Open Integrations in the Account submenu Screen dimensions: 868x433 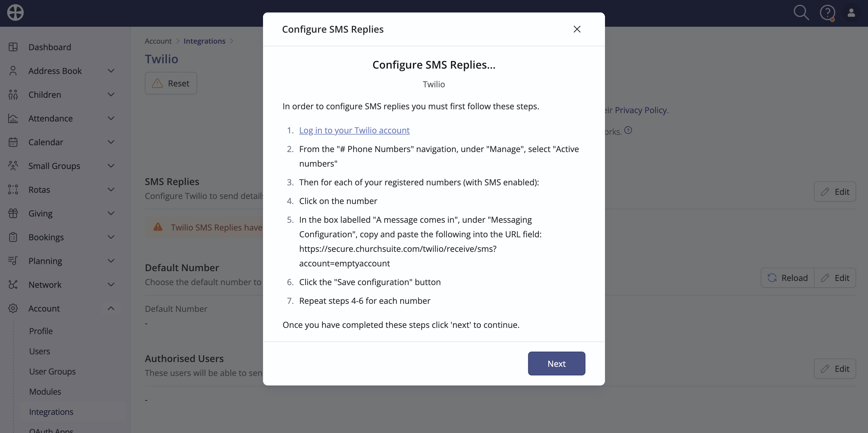(51, 412)
